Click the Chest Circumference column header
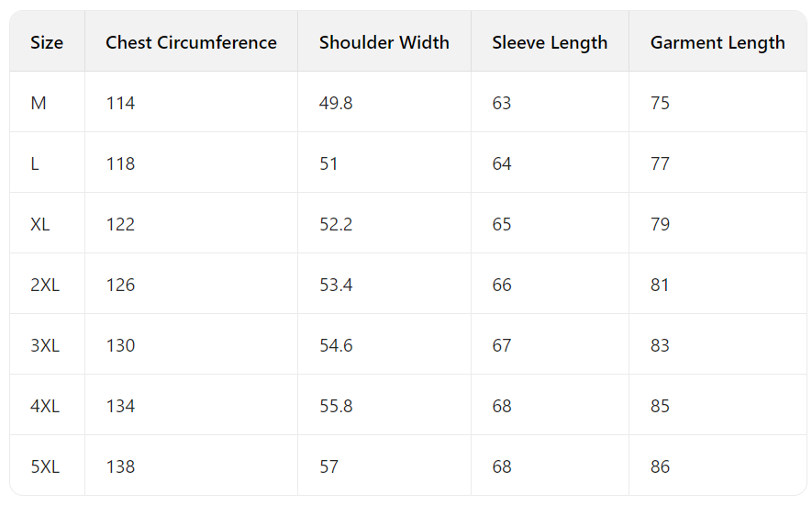This screenshot has width=812, height=505. [x=191, y=42]
